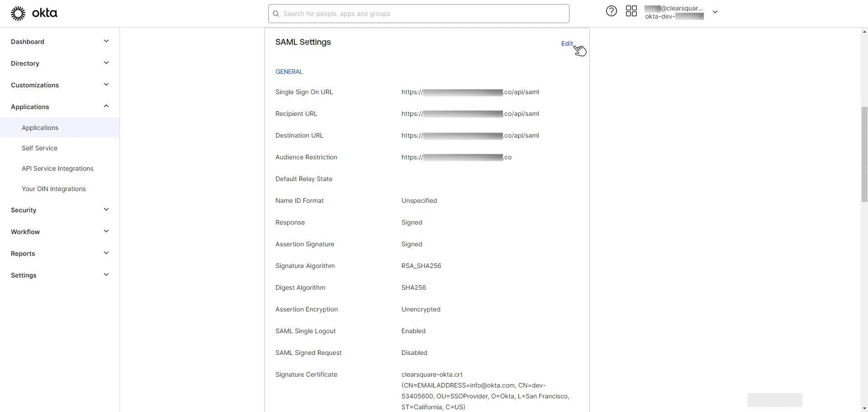Click the page vertical scrollbar thumb
Screen dimensions: 868x412
(864, 154)
